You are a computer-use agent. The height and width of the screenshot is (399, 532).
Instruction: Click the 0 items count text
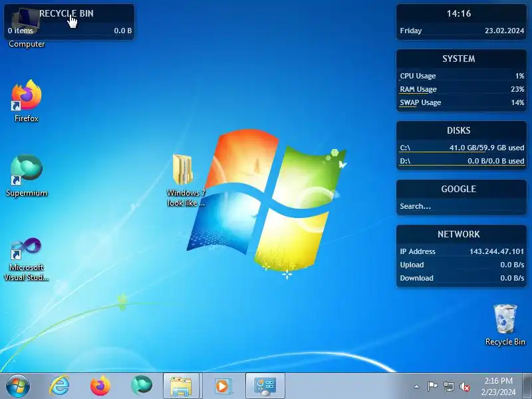(21, 31)
